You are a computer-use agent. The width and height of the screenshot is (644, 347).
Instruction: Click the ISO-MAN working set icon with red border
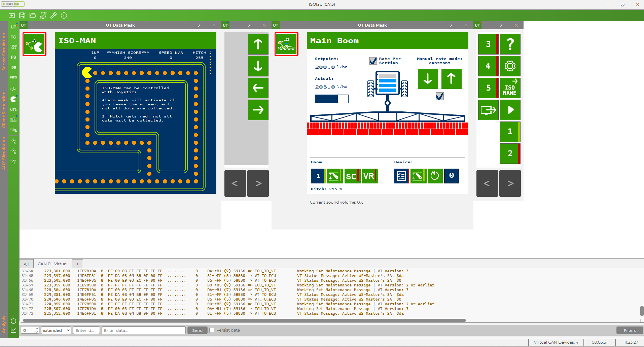click(x=34, y=44)
